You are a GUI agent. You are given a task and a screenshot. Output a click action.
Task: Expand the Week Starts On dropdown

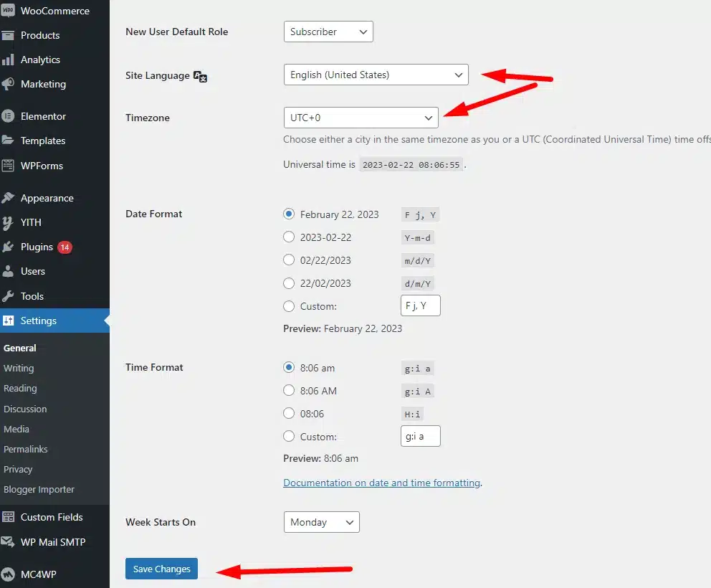(x=321, y=522)
